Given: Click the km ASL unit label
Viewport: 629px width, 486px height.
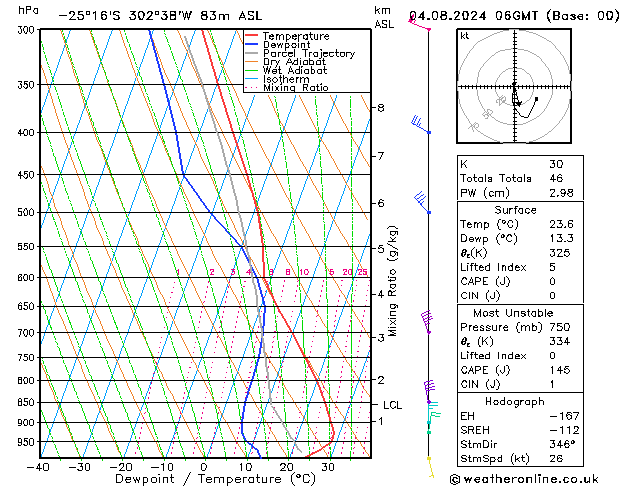Looking at the screenshot, I should (x=384, y=17).
